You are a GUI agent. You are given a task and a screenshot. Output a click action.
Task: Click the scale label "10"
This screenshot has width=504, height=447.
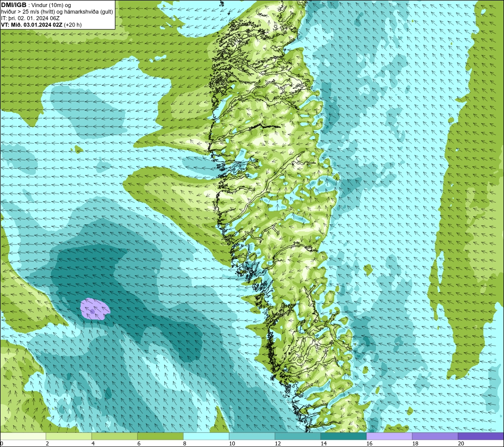232,443
